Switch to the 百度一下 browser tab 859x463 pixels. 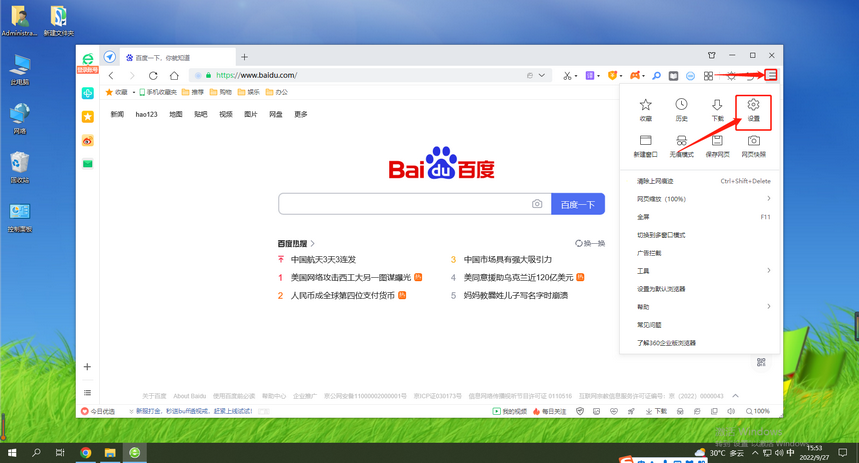177,58
